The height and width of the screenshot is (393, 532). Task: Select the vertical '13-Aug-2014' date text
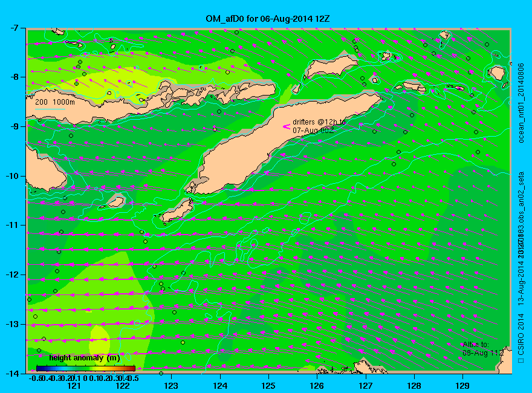click(521, 284)
